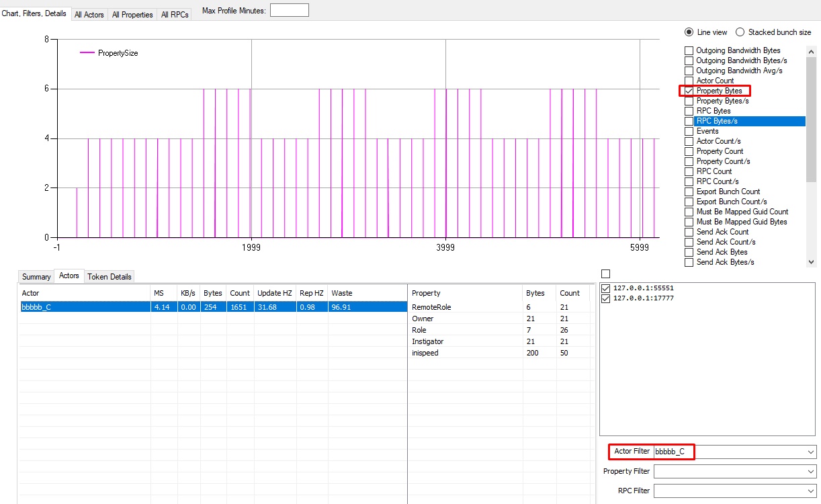The height and width of the screenshot is (504, 821).
Task: Enable the RPC Count/s checkbox
Action: [x=689, y=181]
